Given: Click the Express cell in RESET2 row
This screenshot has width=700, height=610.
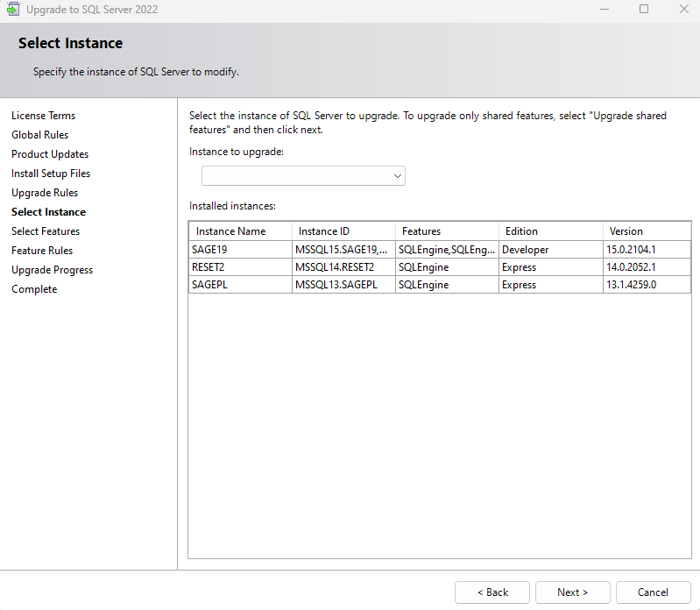Looking at the screenshot, I should point(551,267).
